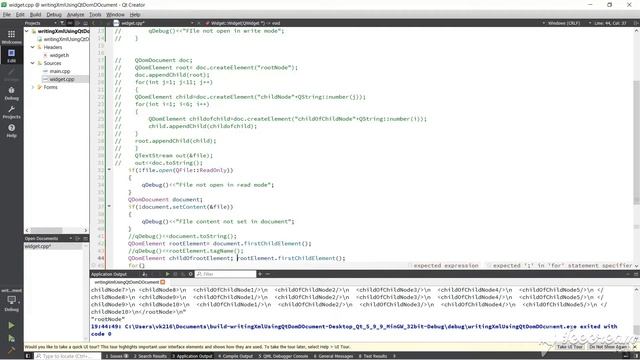Viewport: 640px width, 360px height.
Task: Open the Debug menu
Action: 54,14
